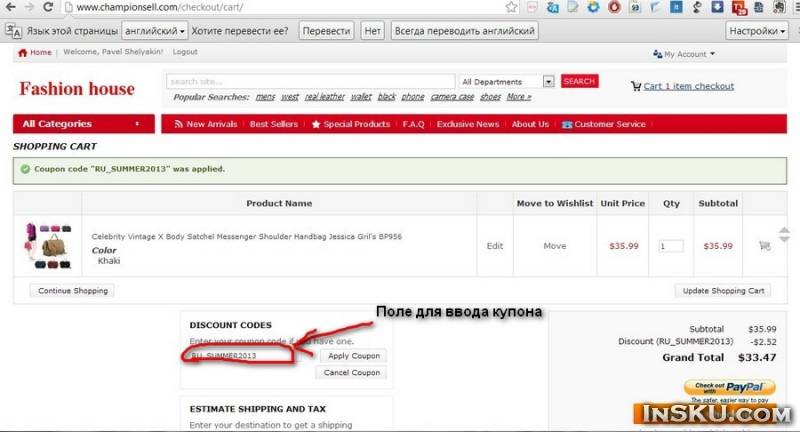This screenshot has width=800, height=432.
Task: Click the blue download-arrow extension icon
Action: coord(718,7)
